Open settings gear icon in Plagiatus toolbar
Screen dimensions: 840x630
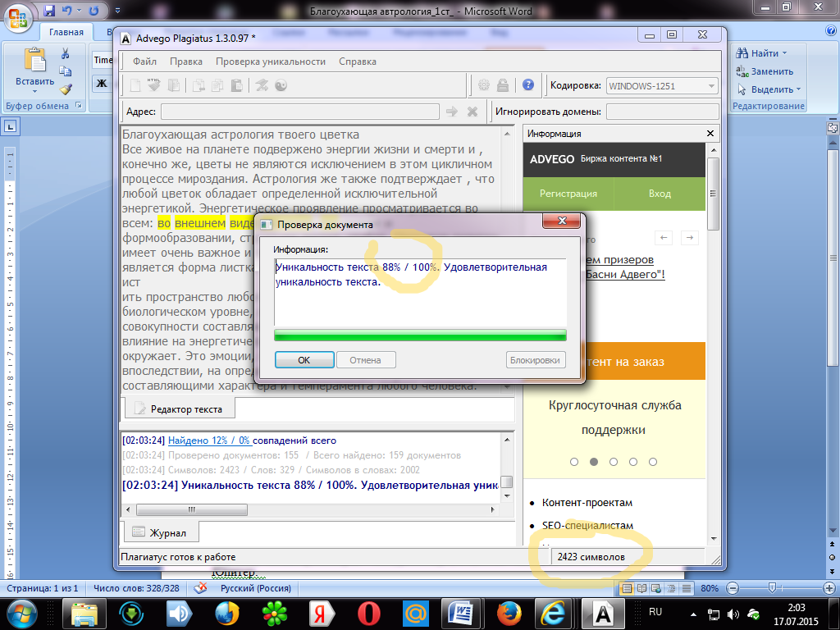(484, 85)
